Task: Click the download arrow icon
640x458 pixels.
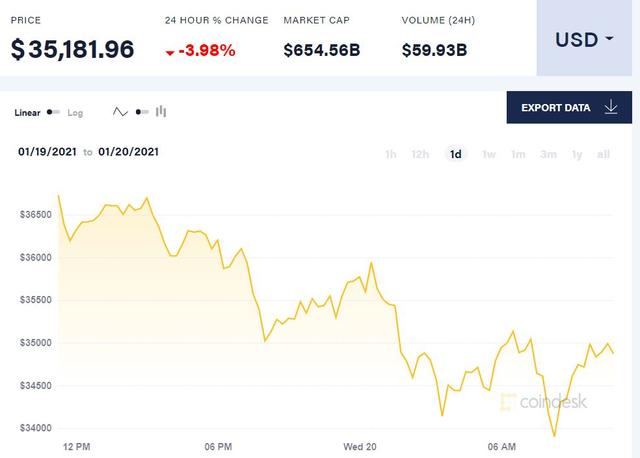Action: 611,107
